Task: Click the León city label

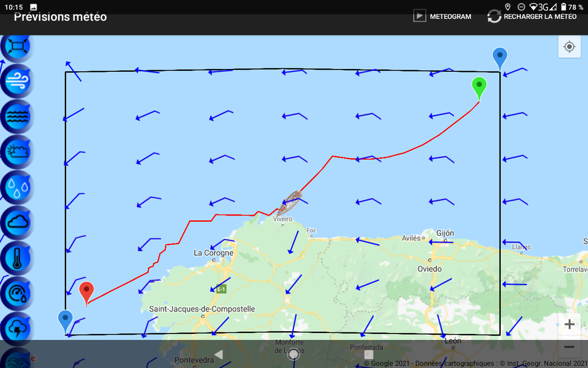Action: pyautogui.click(x=452, y=341)
